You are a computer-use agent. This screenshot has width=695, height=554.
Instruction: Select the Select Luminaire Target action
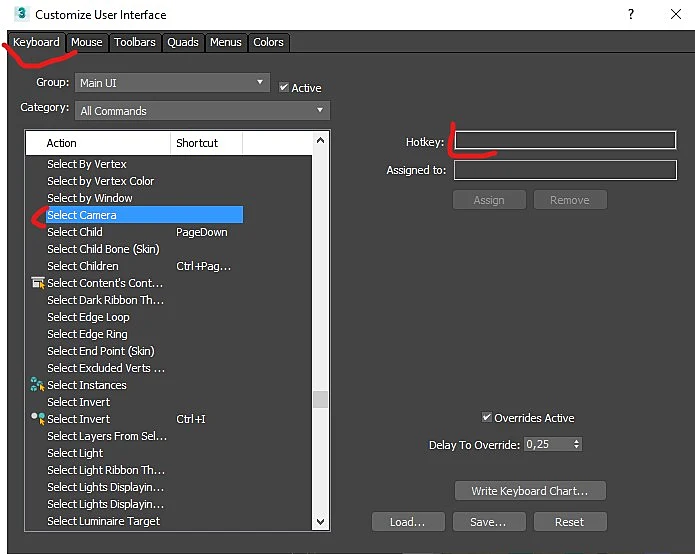(104, 521)
